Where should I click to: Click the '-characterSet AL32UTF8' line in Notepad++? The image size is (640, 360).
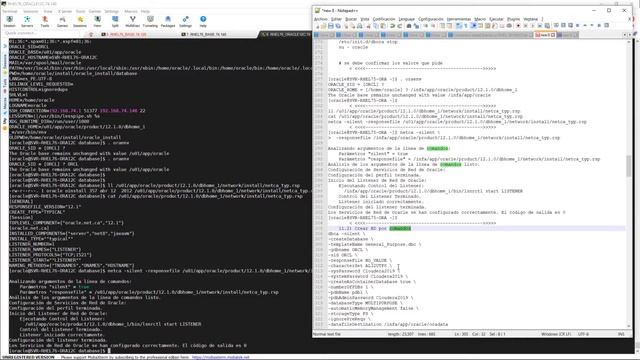360,266
